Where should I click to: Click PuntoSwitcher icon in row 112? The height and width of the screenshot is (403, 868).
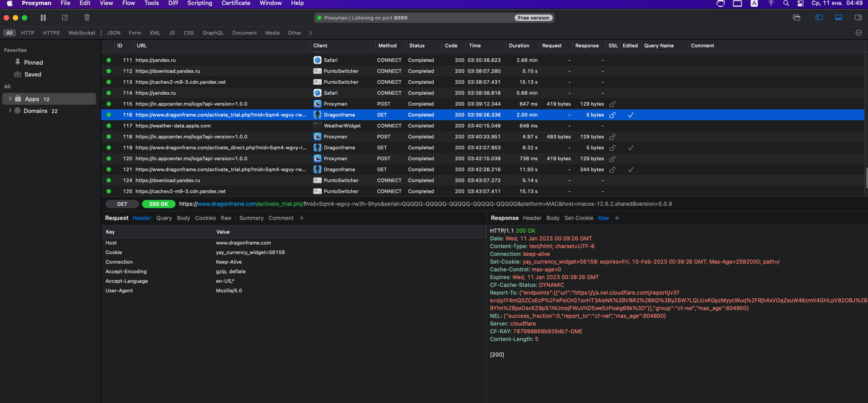coord(318,71)
